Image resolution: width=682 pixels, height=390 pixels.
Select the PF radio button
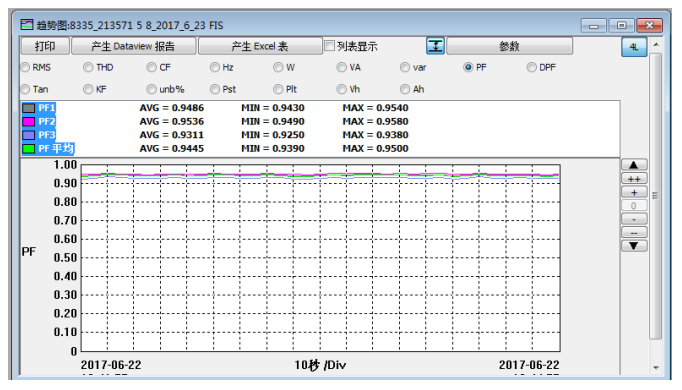[x=468, y=67]
